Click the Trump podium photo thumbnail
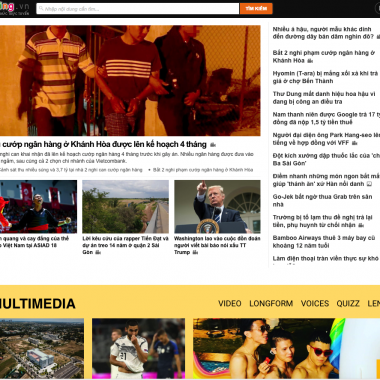Screen dimensions: 380x380 point(217,207)
